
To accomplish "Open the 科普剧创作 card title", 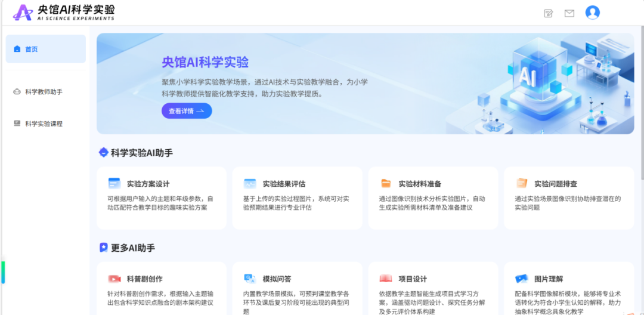I will [x=144, y=279].
